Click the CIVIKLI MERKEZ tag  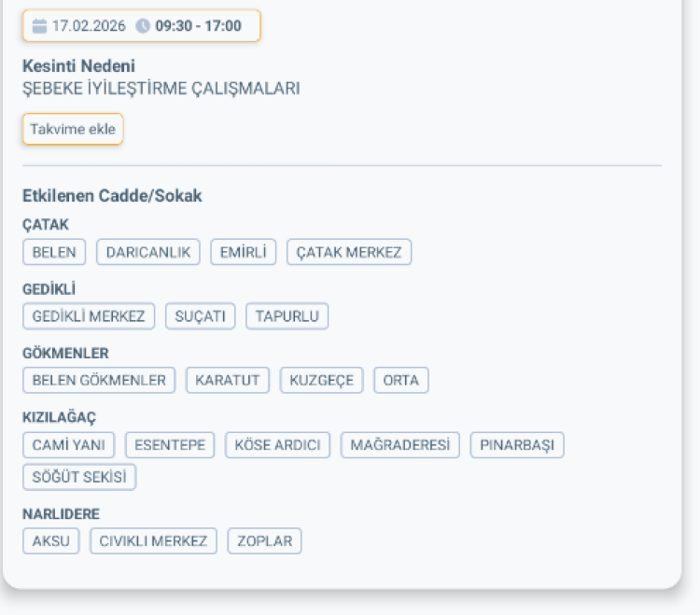[154, 541]
